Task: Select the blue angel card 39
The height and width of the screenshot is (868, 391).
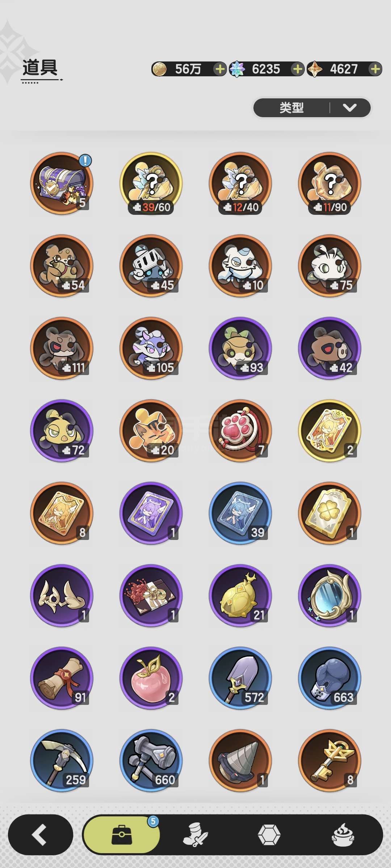Action: [240, 513]
